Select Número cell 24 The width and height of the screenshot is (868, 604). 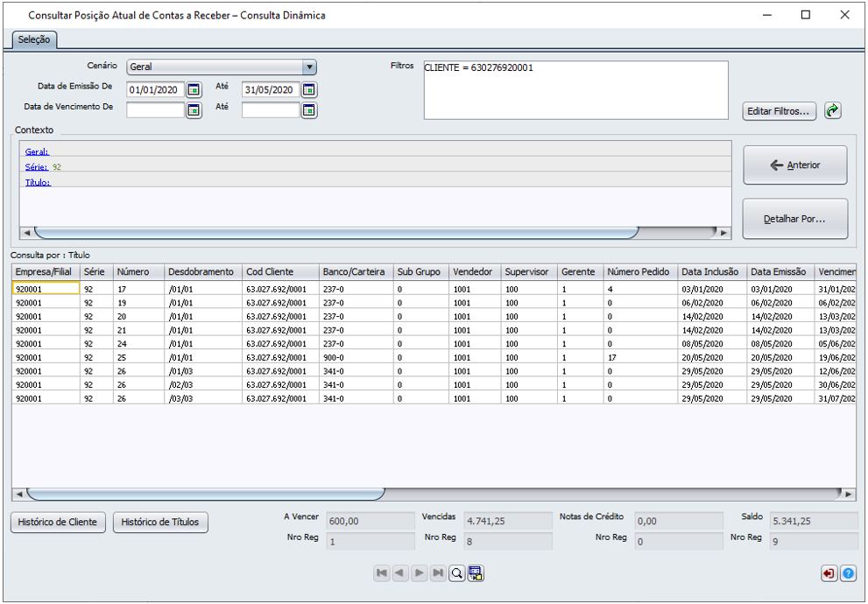[138, 344]
